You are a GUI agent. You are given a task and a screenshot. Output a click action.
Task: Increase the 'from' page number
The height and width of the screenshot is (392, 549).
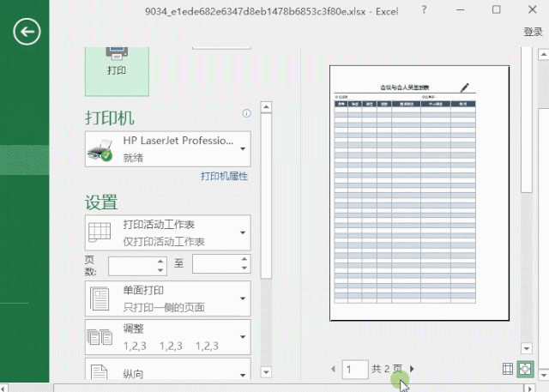tap(160, 262)
